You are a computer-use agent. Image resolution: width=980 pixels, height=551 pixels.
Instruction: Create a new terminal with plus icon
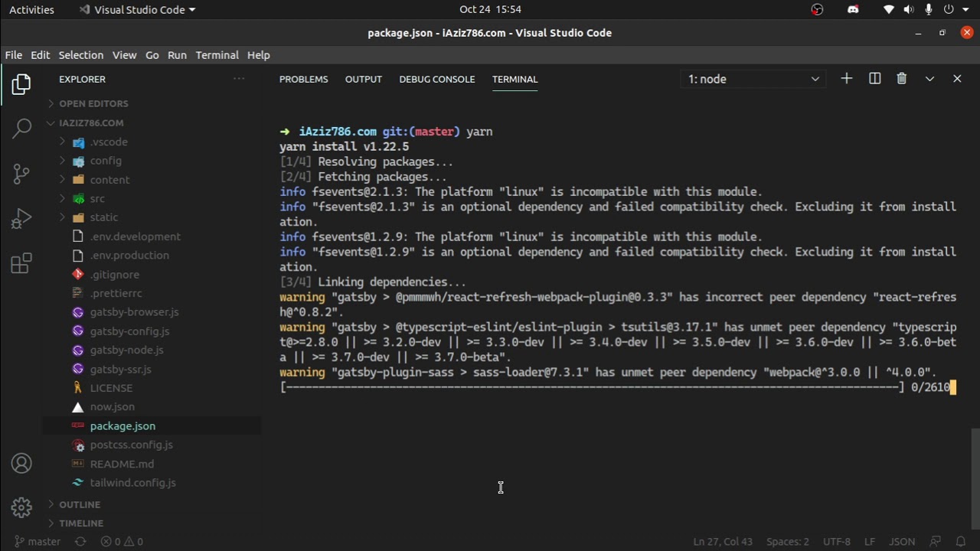(846, 79)
